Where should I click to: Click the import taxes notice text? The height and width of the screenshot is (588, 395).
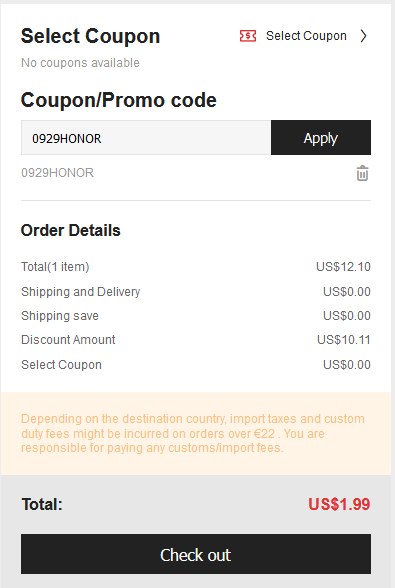(193, 433)
